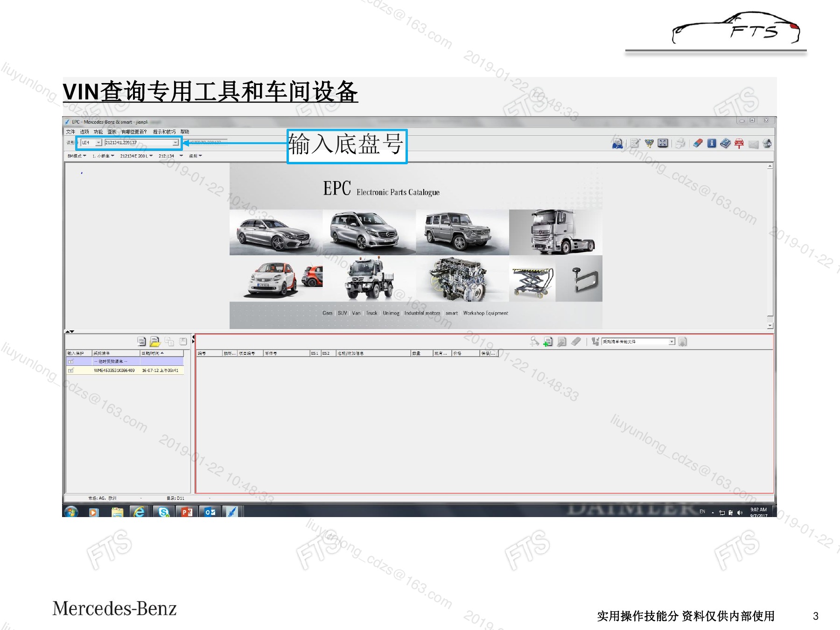
Task: Click the 名称/附加信息 column header
Action: (373, 353)
